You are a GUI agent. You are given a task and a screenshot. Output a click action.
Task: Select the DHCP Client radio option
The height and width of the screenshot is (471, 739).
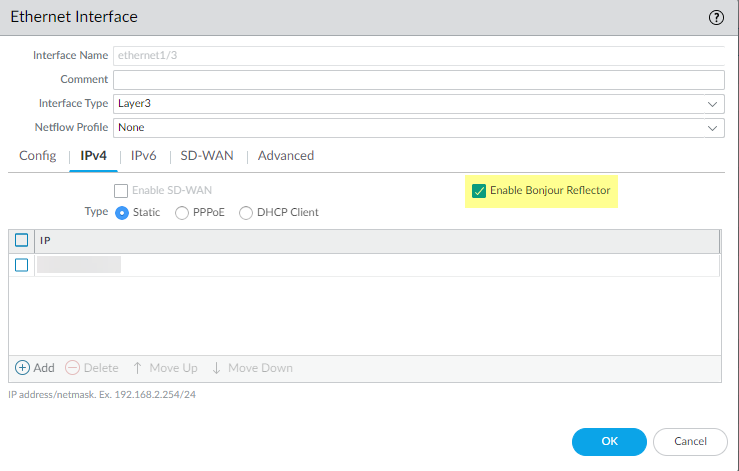(246, 213)
